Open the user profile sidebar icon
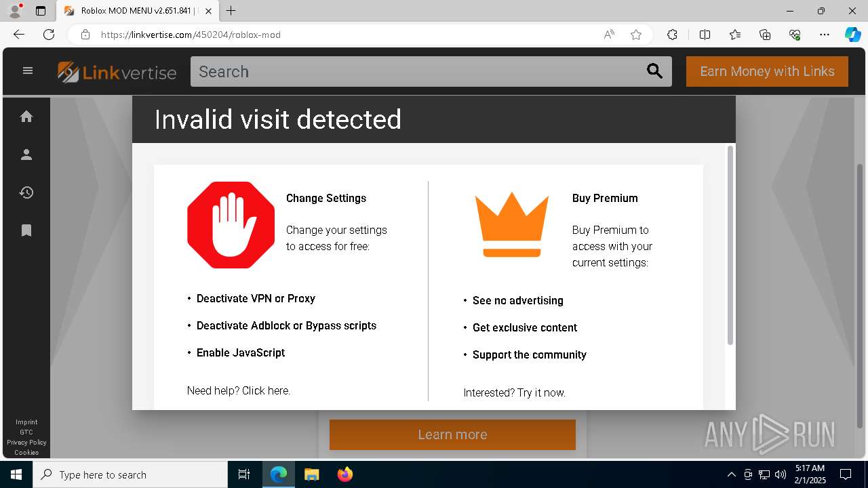The image size is (868, 488). point(26,155)
